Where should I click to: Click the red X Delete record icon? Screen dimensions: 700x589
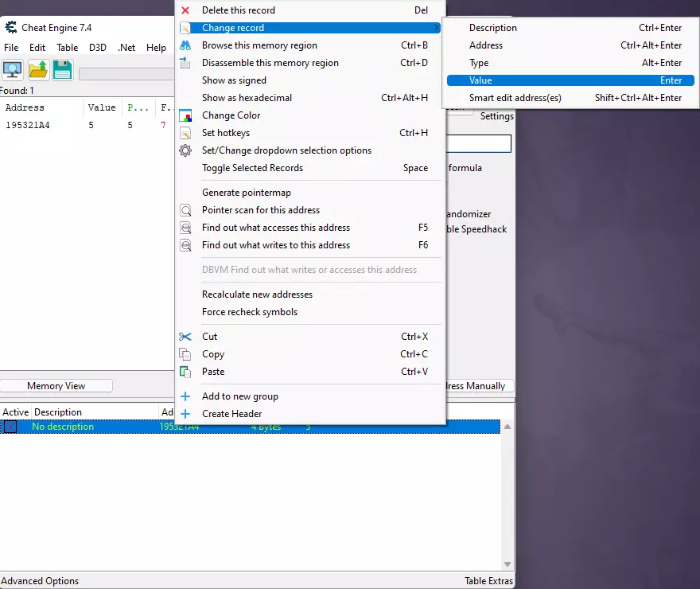pos(185,10)
